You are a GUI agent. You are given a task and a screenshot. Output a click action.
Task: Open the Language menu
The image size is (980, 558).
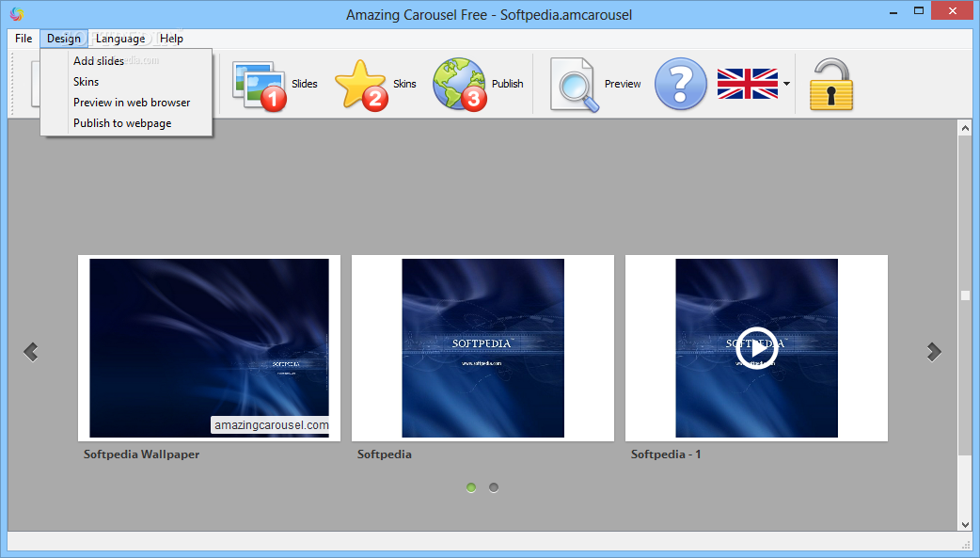[120, 39]
